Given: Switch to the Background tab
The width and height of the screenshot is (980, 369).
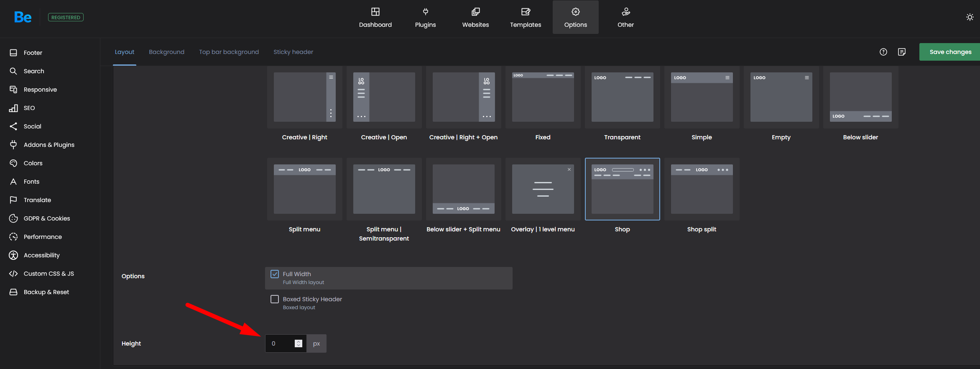Looking at the screenshot, I should click(x=166, y=52).
